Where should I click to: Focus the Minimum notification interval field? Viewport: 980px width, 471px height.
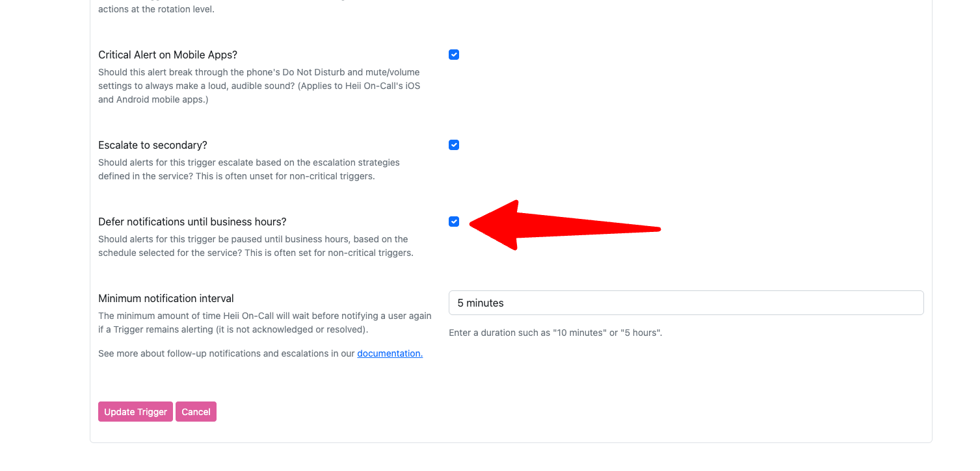[x=686, y=303]
